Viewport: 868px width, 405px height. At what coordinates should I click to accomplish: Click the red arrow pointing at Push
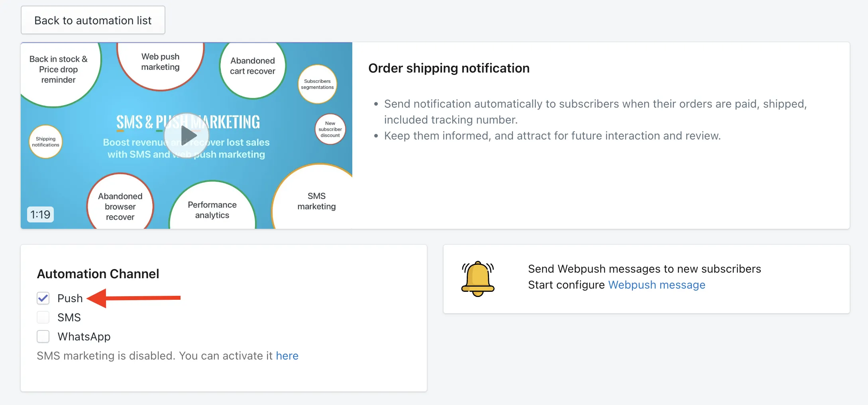pos(134,298)
